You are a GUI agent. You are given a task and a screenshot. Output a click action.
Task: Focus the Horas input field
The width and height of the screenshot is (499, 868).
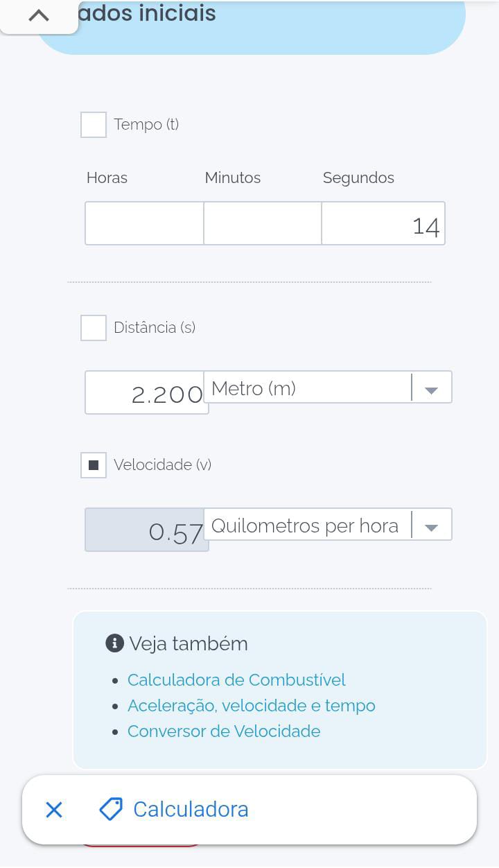(144, 223)
